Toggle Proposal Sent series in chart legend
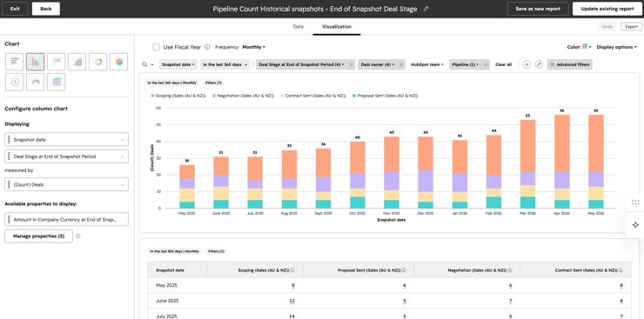Screen dimensions: 644x319 click(x=385, y=96)
